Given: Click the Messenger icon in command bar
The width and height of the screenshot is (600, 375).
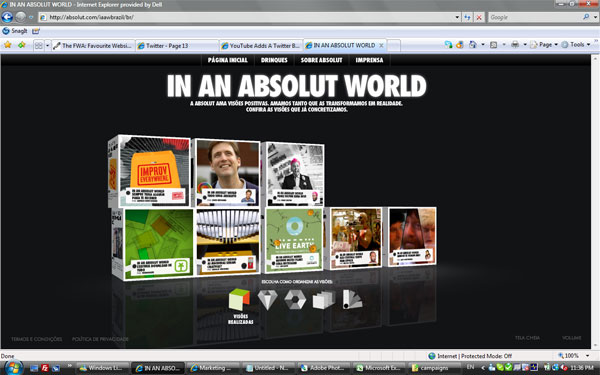Looking at the screenshot, I should [448, 45].
